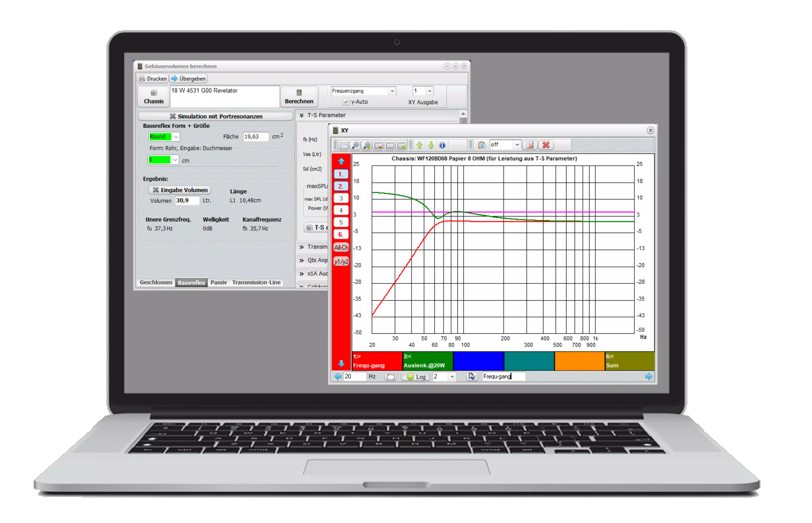This screenshot has width=812, height=523.
Task: Toggle channel 6 button in XY sidebar
Action: tap(341, 234)
